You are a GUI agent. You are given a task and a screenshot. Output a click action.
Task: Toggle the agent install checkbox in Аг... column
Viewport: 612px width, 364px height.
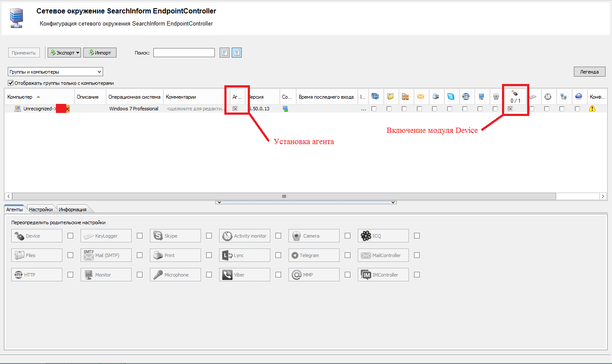(235, 109)
